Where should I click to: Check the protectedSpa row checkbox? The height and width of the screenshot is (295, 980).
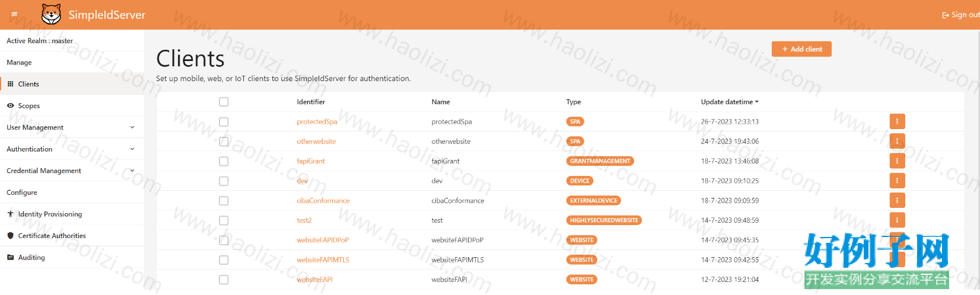click(x=224, y=121)
